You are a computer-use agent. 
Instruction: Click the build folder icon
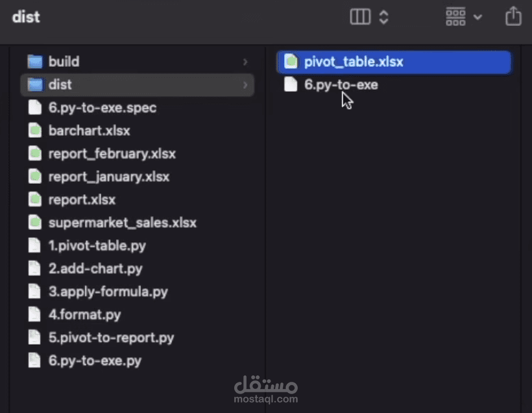click(35, 62)
